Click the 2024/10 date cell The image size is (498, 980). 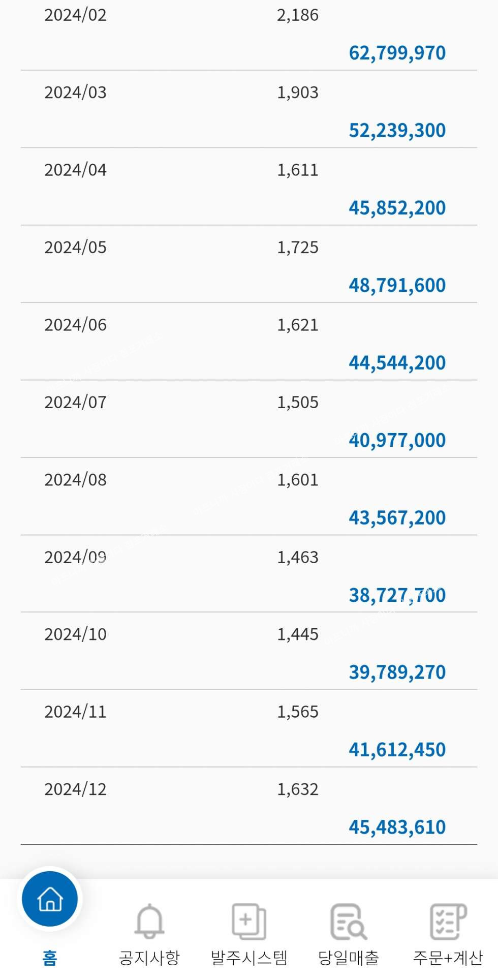point(76,634)
